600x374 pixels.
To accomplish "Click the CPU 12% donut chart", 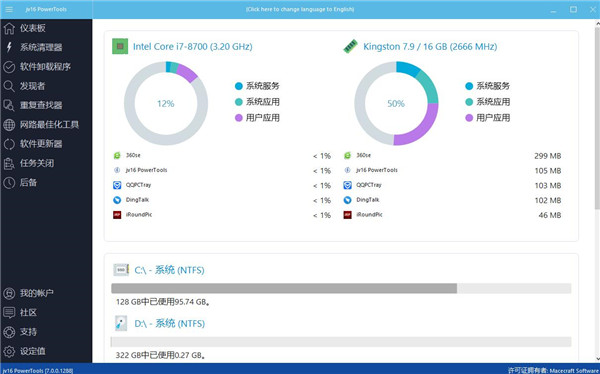I will [166, 103].
